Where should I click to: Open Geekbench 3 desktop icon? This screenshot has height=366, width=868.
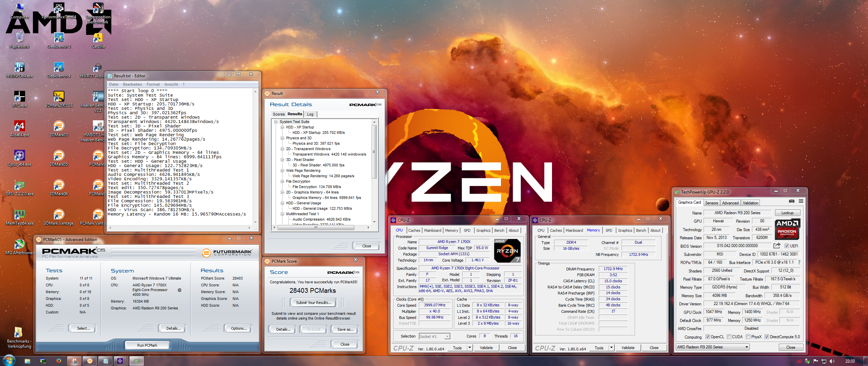coord(59,41)
